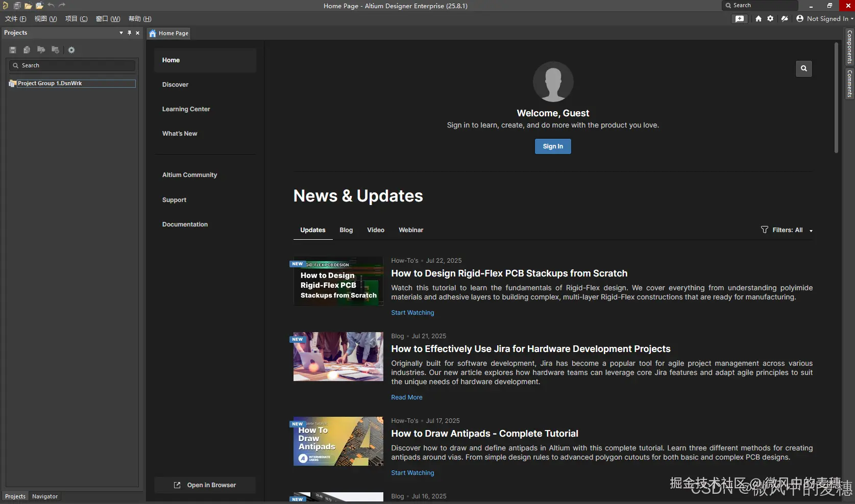This screenshot has height=504, width=855.
Task: Click the blue Sign In button
Action: tap(553, 146)
